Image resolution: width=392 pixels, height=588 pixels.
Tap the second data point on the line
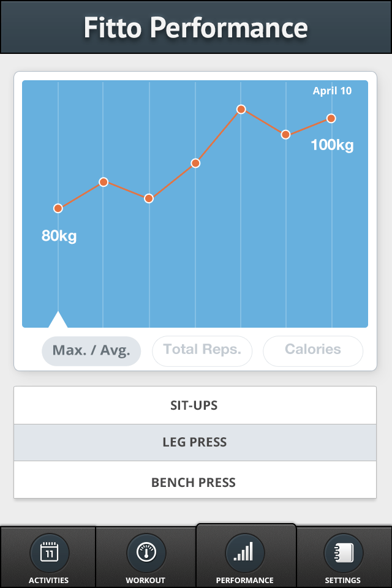tap(104, 182)
